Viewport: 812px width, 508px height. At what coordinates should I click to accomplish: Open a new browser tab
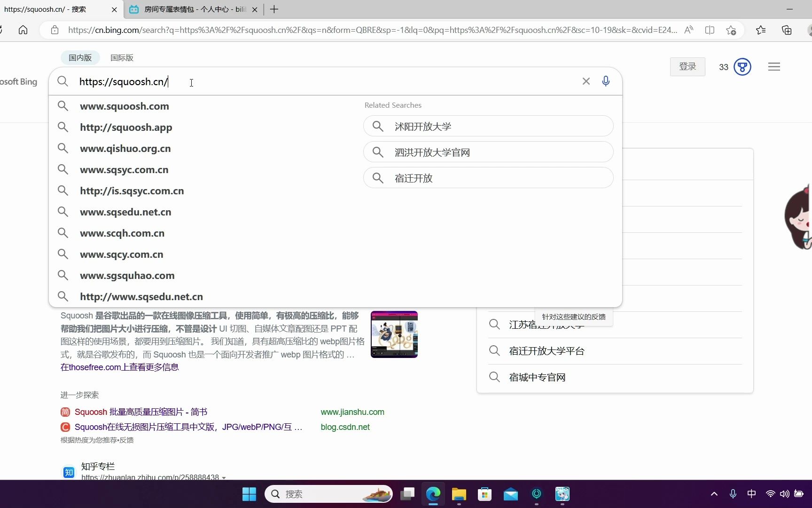[274, 9]
